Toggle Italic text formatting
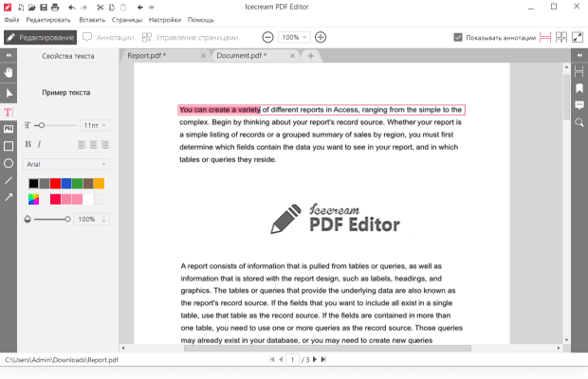 tap(40, 144)
